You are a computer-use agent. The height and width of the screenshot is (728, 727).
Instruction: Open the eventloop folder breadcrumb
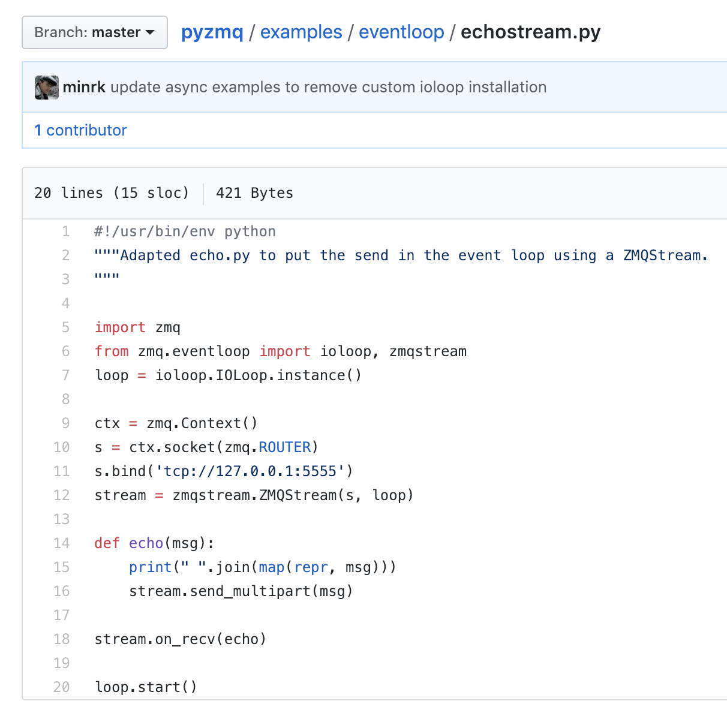click(x=401, y=32)
